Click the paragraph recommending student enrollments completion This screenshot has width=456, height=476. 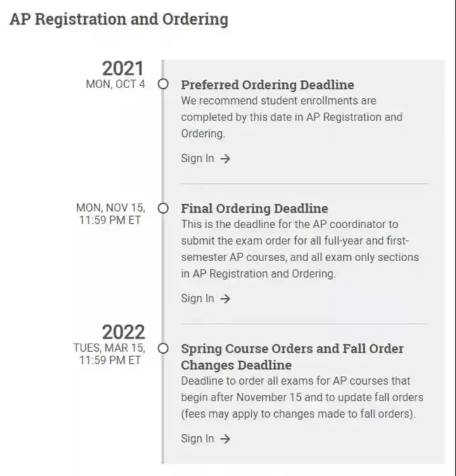click(292, 117)
